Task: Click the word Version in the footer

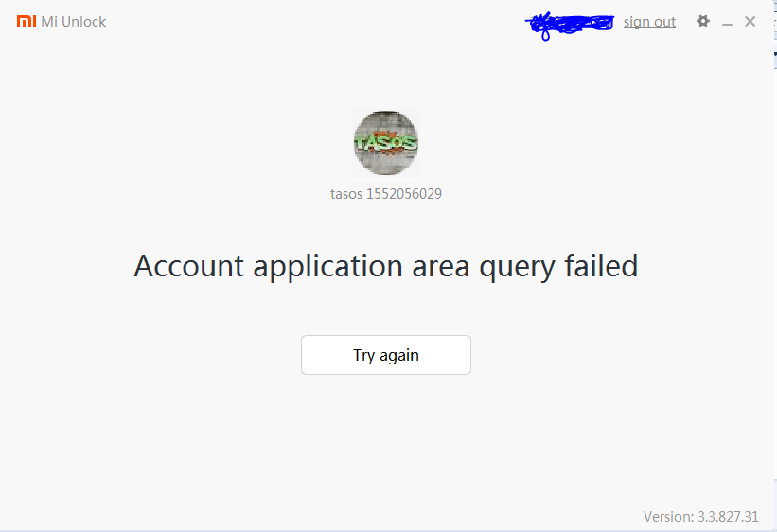Action: pos(668,517)
